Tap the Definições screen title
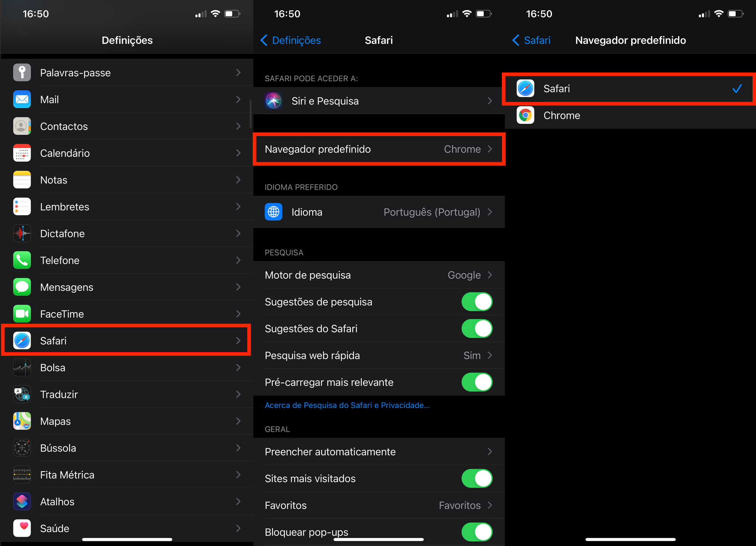 127,40
